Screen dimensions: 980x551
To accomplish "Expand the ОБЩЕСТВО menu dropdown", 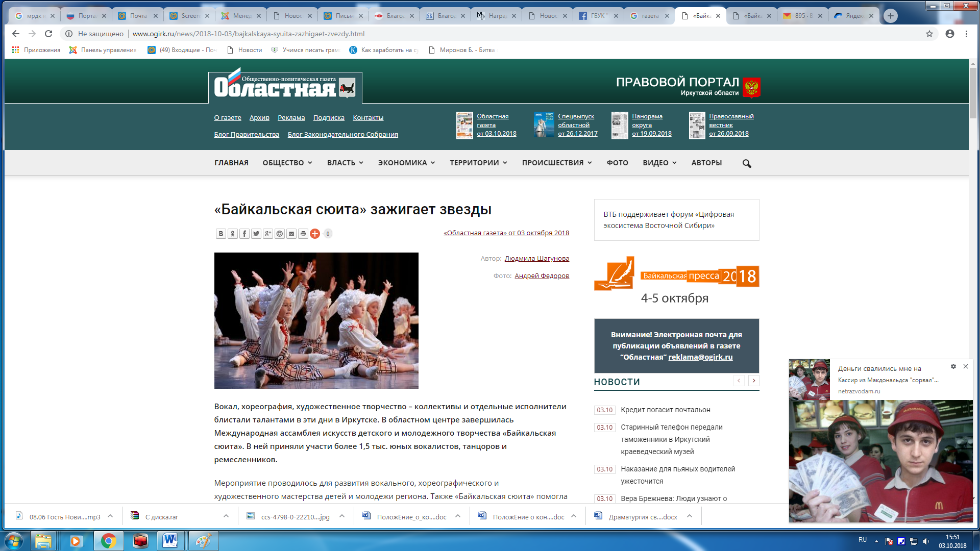I will pos(287,163).
